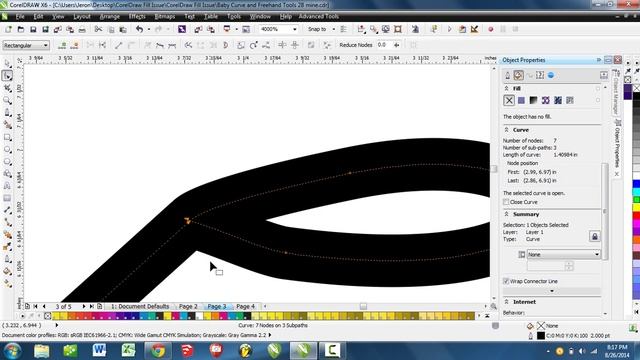The height and width of the screenshot is (360, 640).
Task: Click the New document icon
Action: click(x=8, y=29)
